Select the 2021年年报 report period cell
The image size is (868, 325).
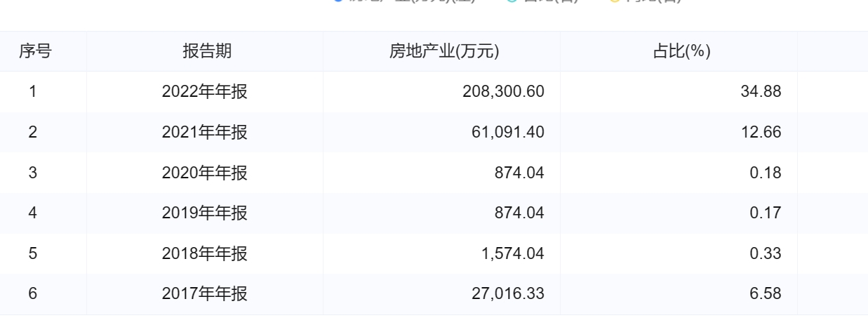point(205,132)
